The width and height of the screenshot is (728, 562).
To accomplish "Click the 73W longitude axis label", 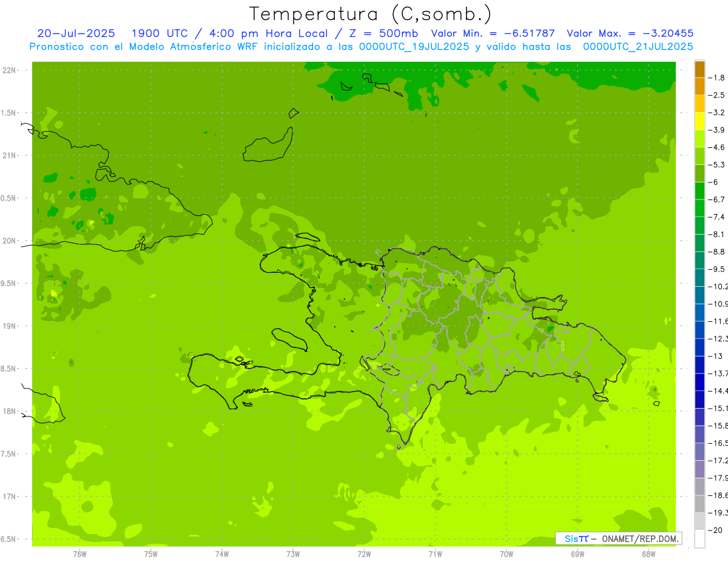I will [x=293, y=554].
